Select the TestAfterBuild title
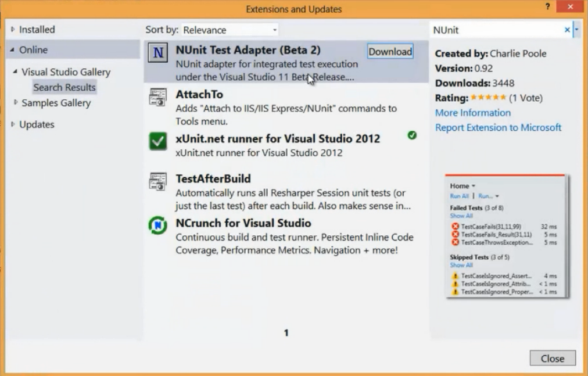The width and height of the screenshot is (588, 376). click(213, 178)
